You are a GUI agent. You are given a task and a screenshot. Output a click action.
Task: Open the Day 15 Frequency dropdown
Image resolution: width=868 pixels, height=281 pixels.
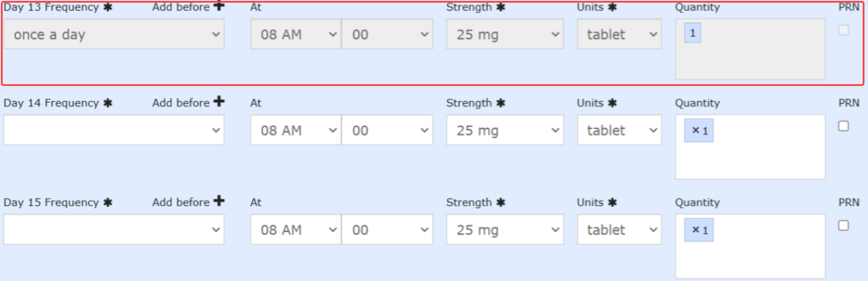tap(114, 230)
